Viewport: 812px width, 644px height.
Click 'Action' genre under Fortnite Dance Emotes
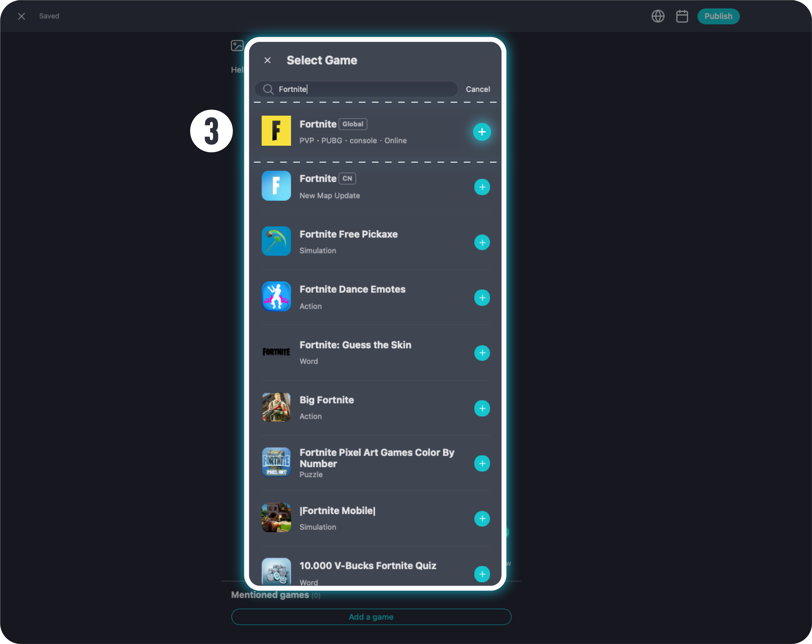(310, 306)
